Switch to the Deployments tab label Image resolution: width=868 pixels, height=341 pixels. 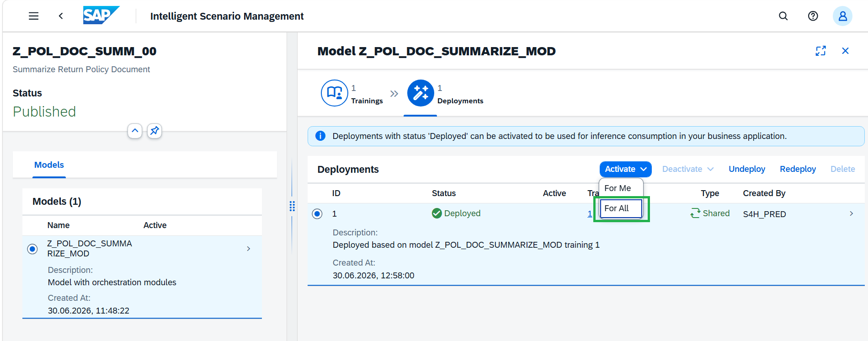[x=460, y=101]
